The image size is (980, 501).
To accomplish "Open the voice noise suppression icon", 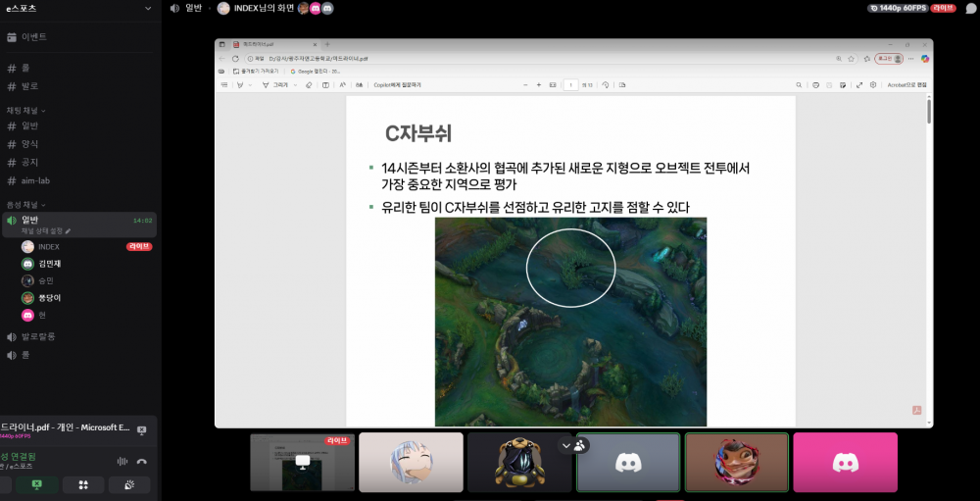I will coord(122,461).
